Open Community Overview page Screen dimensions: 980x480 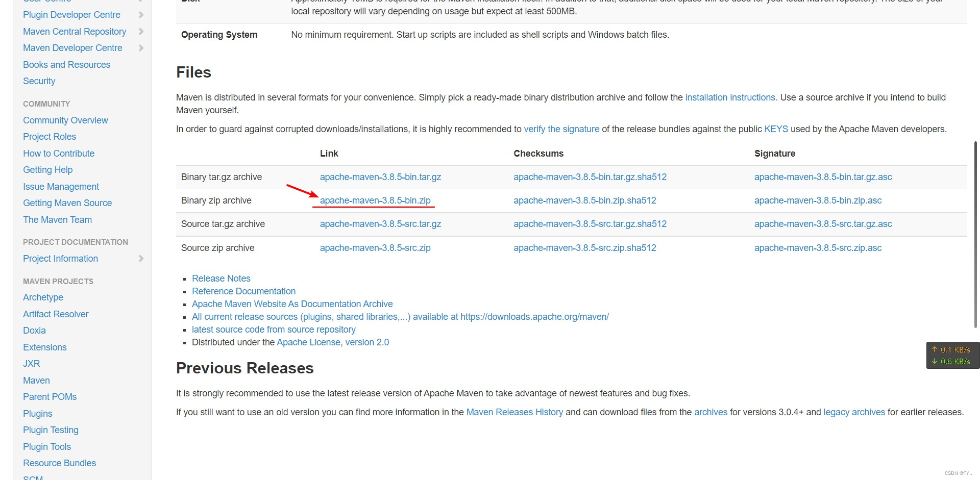[65, 120]
